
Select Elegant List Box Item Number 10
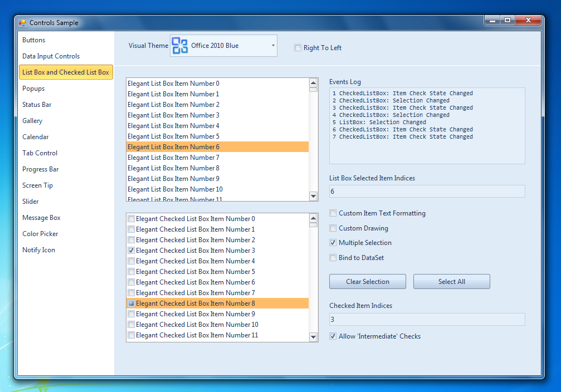[x=217, y=189]
